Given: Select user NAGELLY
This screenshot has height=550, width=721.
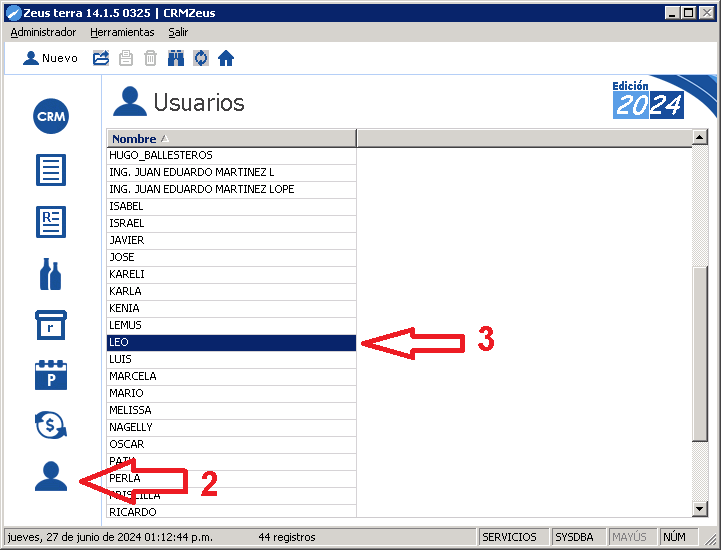Looking at the screenshot, I should click(232, 428).
